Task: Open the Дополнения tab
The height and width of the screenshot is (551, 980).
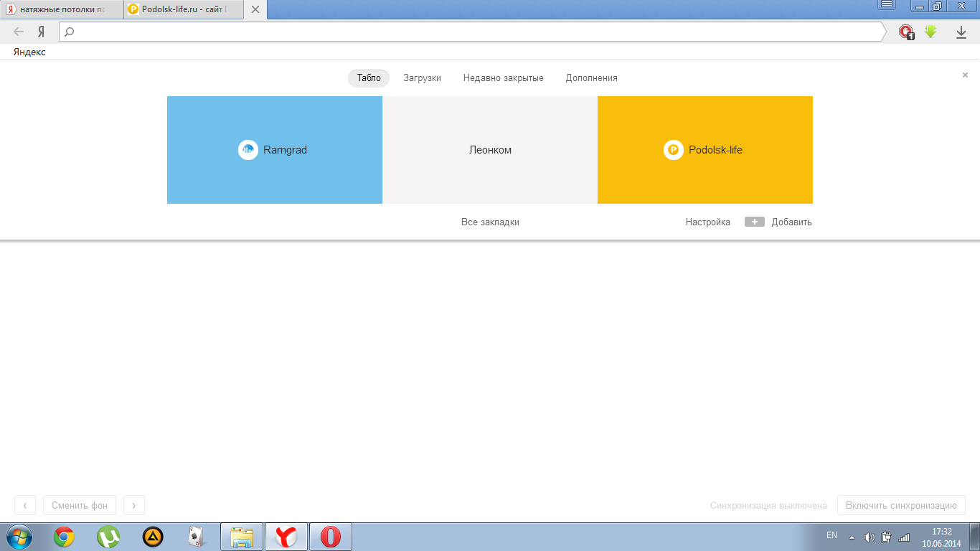Action: point(591,78)
